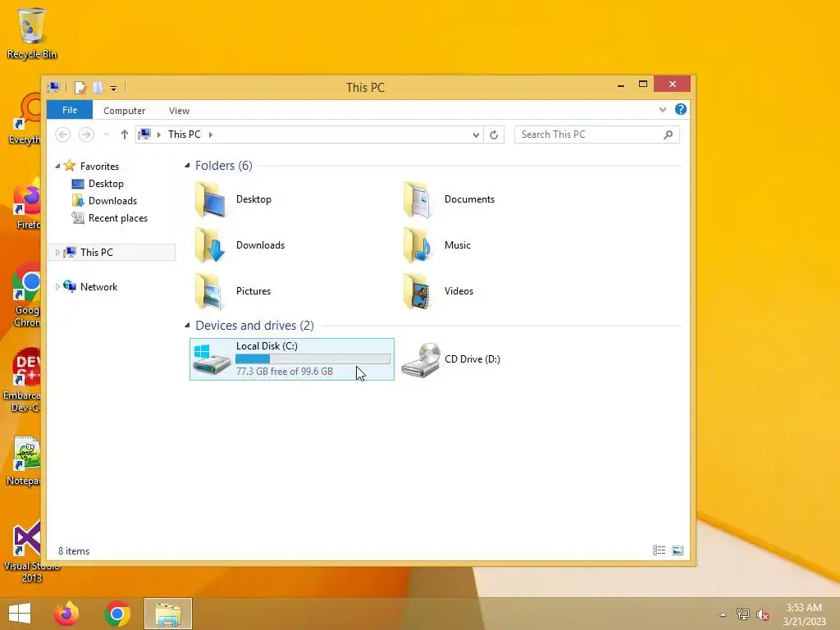Viewport: 840px width, 630px height.
Task: Click the Favorites heading in navigation pane
Action: pyautogui.click(x=99, y=166)
